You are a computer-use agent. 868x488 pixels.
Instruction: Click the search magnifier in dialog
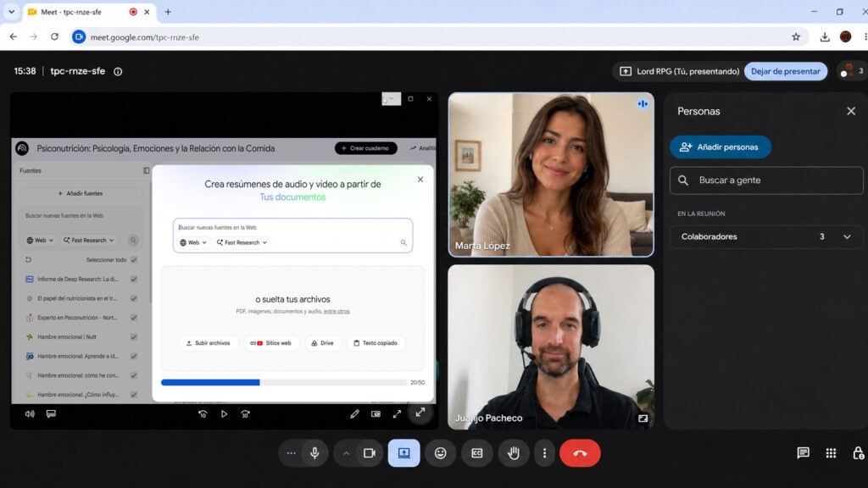pyautogui.click(x=403, y=242)
